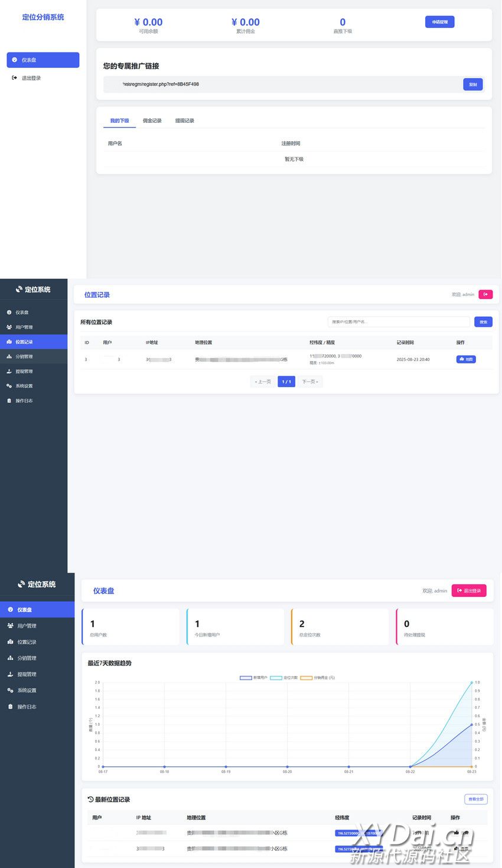This screenshot has width=502, height=868.
Task: Open 系统设置 in the 位置记录 page sidebar
Action: coord(24,386)
